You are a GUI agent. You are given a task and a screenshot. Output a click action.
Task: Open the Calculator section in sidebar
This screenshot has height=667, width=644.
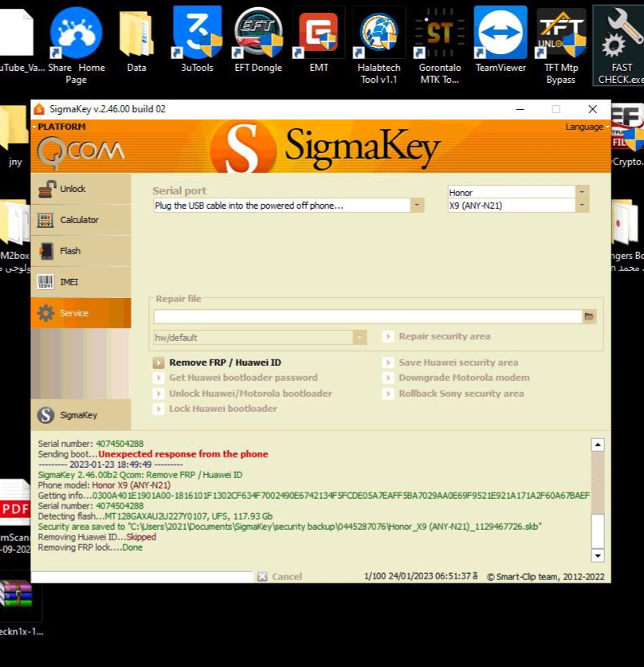pyautogui.click(x=80, y=220)
